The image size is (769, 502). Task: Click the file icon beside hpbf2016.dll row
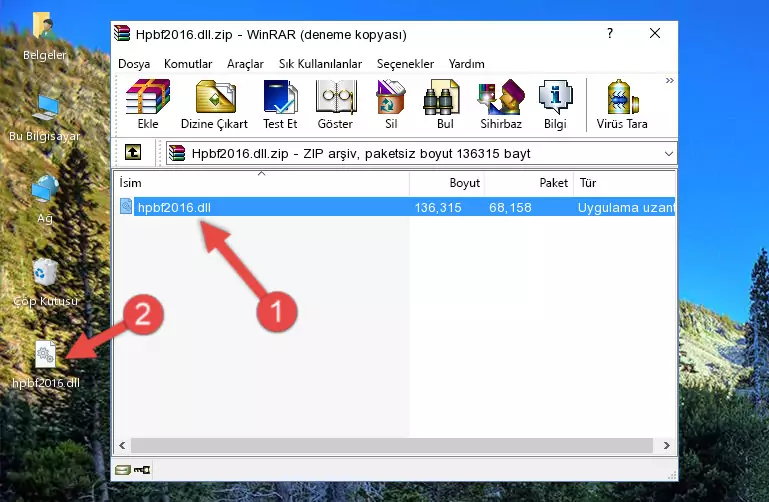[x=126, y=206]
